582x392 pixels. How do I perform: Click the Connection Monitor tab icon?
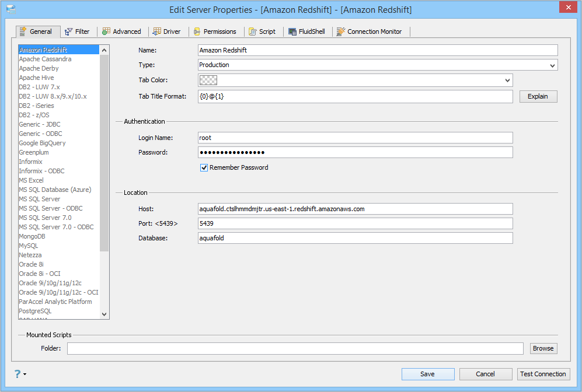pos(341,32)
